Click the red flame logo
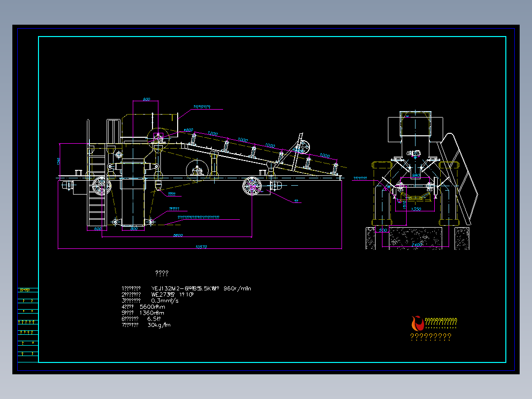 pos(418,323)
